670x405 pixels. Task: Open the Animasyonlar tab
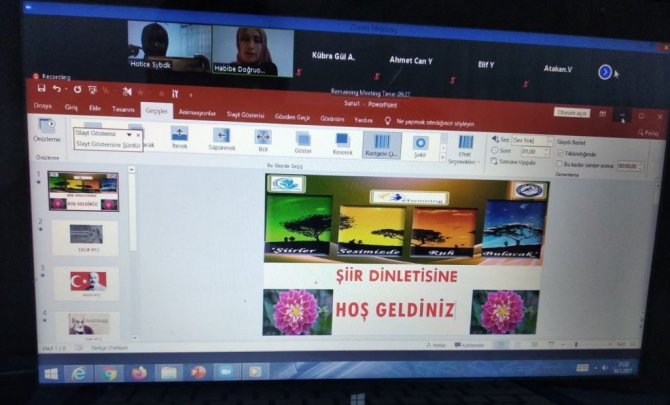coord(199,114)
